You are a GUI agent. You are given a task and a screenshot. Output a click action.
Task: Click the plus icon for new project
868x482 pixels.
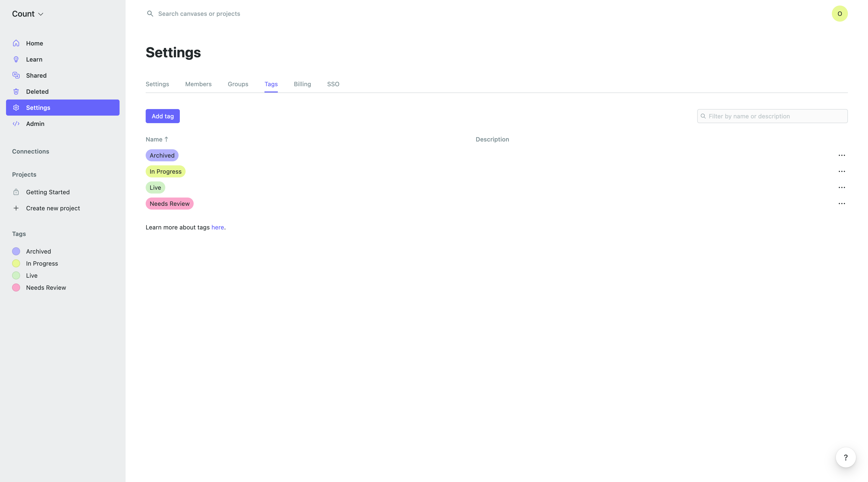[x=16, y=208]
